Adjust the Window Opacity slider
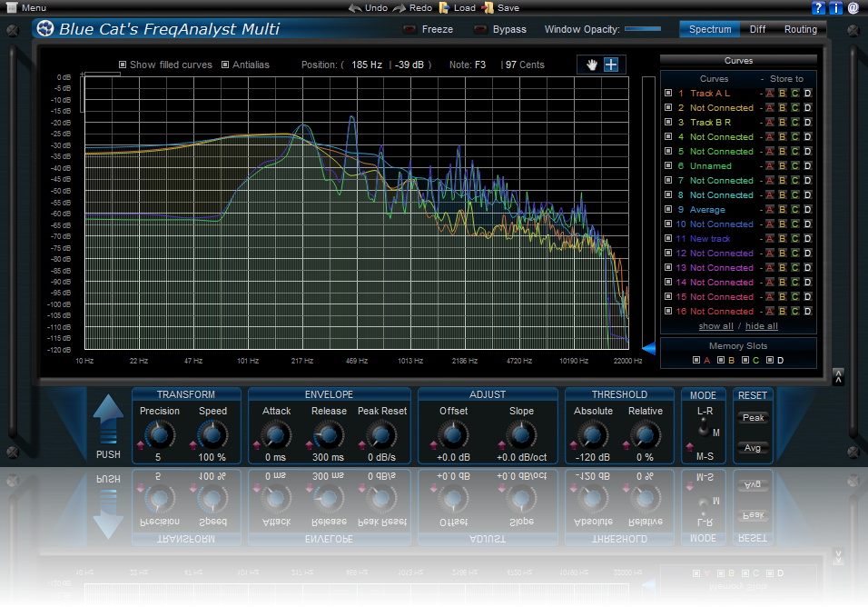Viewport: 868px width, 607px height. coord(642,29)
